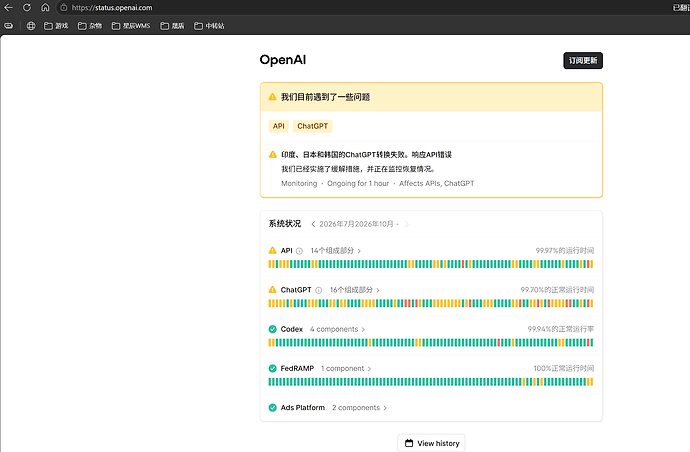This screenshot has height=452, width=690.
Task: Open the 游戏 bookmark folder
Action: point(56,26)
